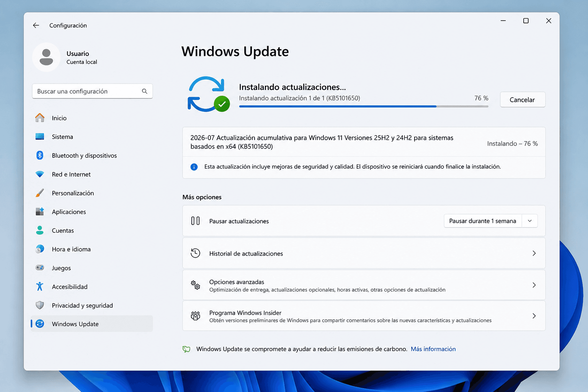This screenshot has width=588, height=392.
Task: Click the Buscar una configuración search field
Action: click(92, 91)
